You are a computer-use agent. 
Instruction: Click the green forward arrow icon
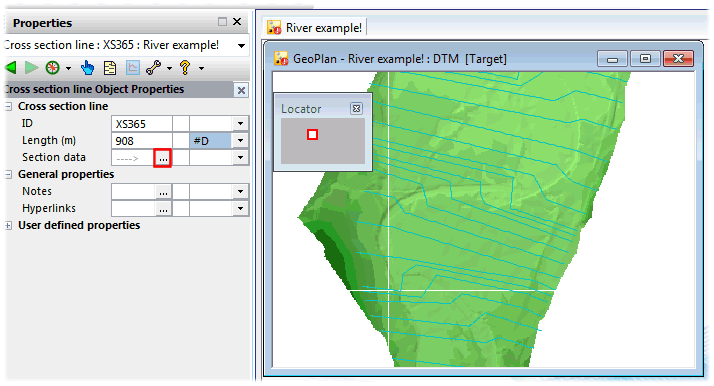click(31, 68)
